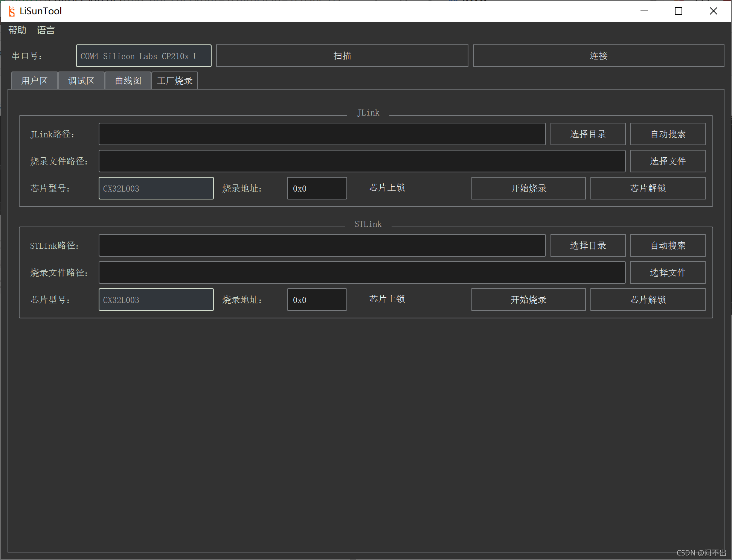Click 自动搜索 in JLink section
This screenshot has width=732, height=560.
click(668, 134)
